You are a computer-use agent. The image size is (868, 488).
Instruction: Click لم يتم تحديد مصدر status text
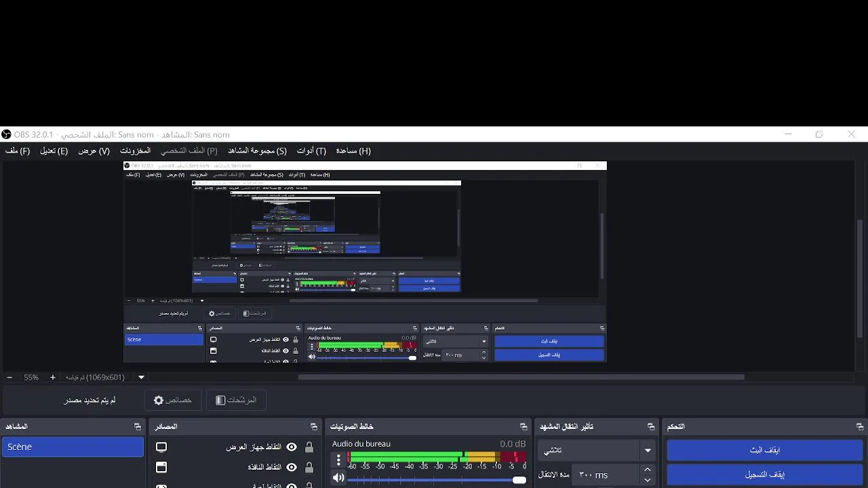(90, 400)
